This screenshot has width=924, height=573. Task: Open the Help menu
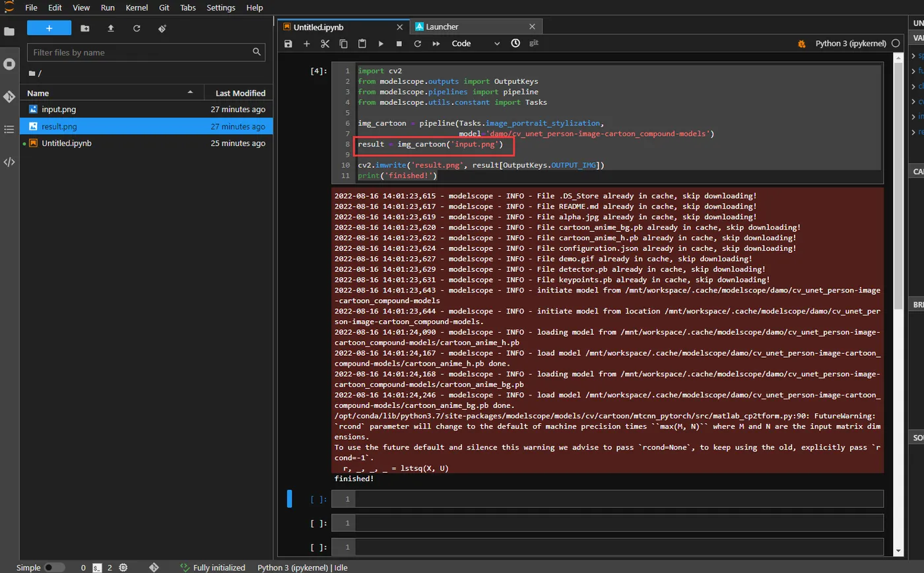pos(254,7)
